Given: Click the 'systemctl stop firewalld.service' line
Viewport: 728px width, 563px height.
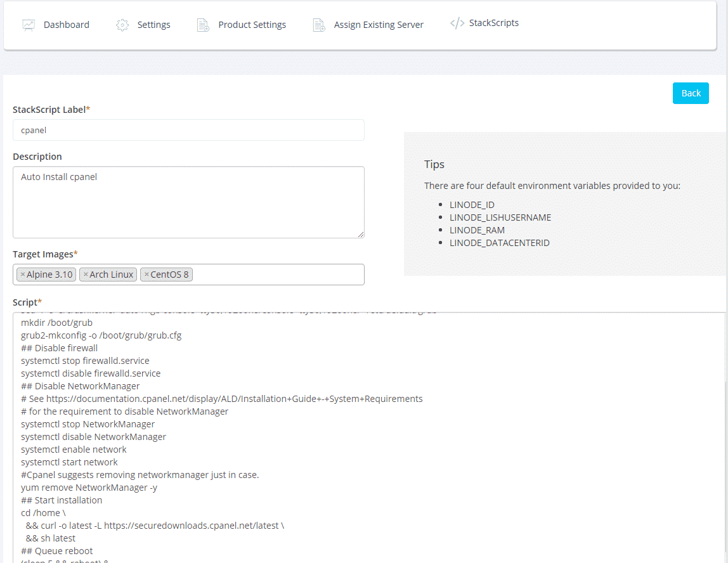Looking at the screenshot, I should tap(85, 361).
